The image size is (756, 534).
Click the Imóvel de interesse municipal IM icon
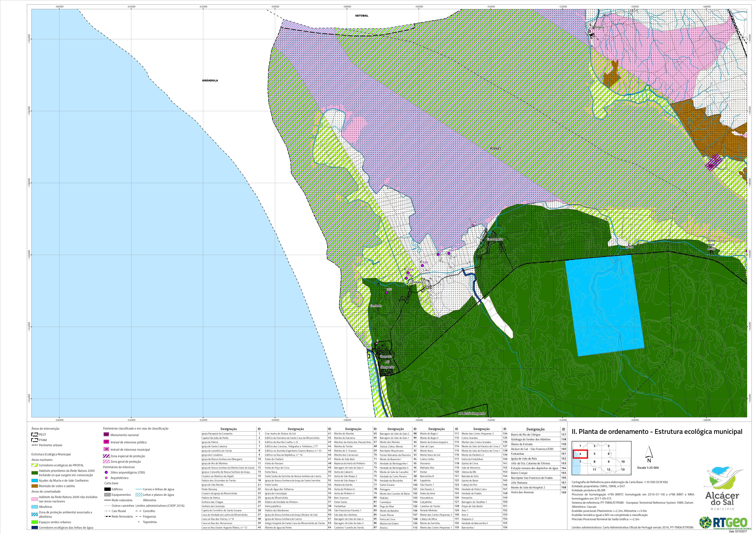(106, 449)
